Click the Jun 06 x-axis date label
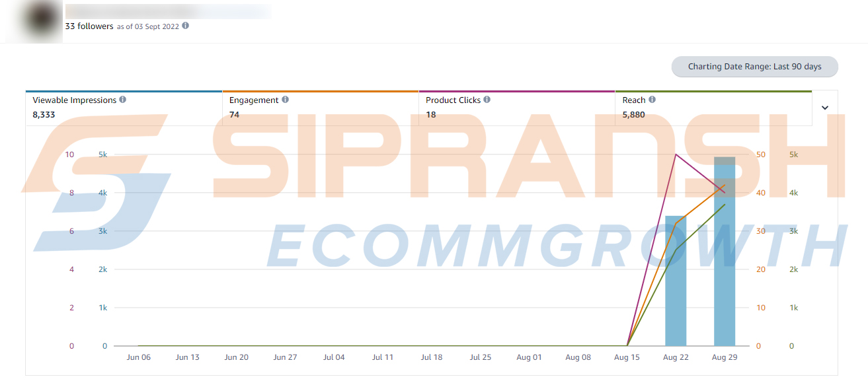This screenshot has width=868, height=381. [x=138, y=357]
